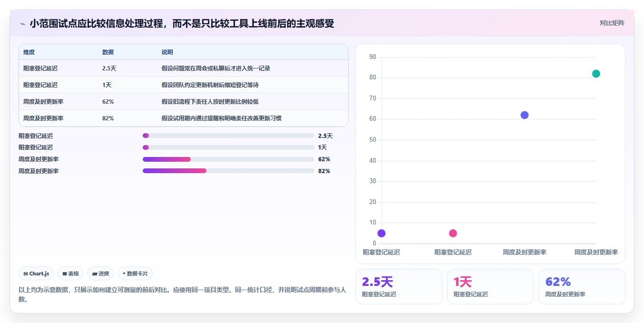644x323 pixels.
Task: Open the 1天 stat card
Action: tap(490, 286)
